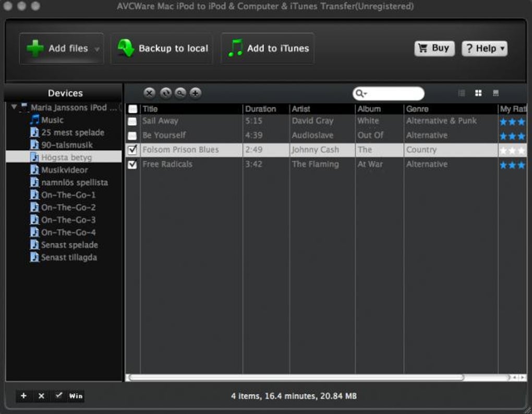
Task: Set rating stars for Sail Away
Action: [x=512, y=121]
